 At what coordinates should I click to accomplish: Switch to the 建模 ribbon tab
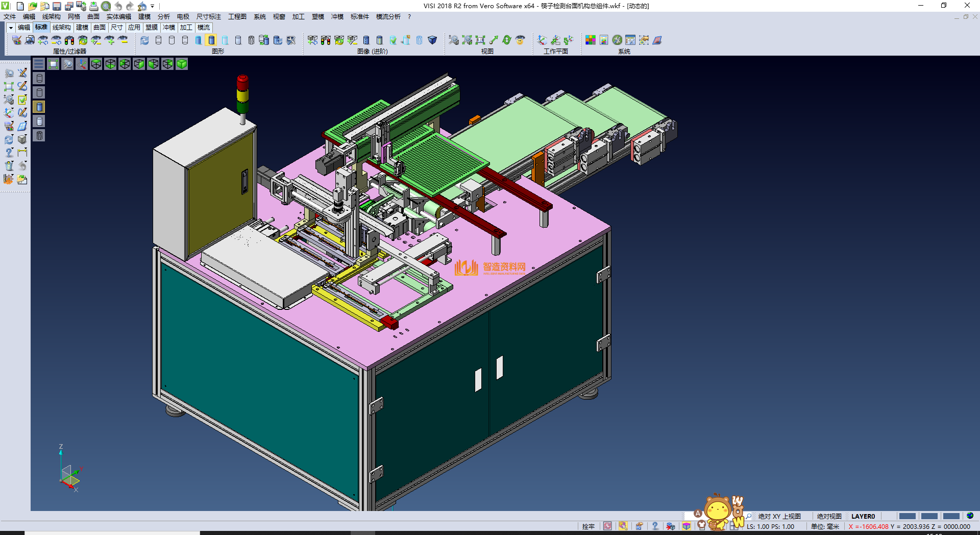click(x=82, y=28)
